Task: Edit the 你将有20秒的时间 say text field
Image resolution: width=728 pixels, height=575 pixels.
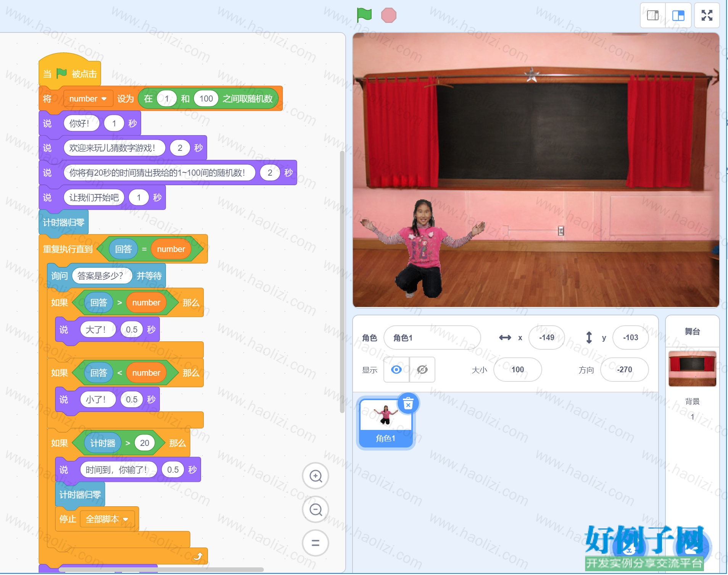Action: pyautogui.click(x=159, y=173)
